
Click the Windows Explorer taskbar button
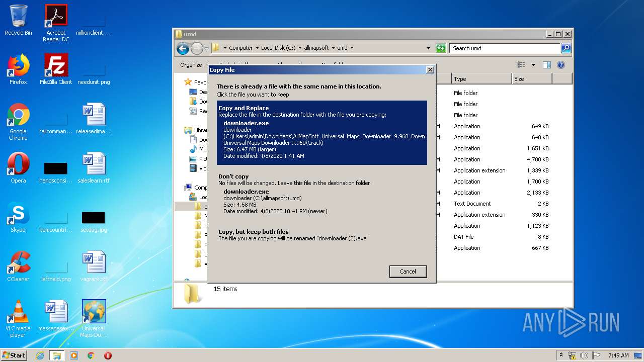(56, 355)
